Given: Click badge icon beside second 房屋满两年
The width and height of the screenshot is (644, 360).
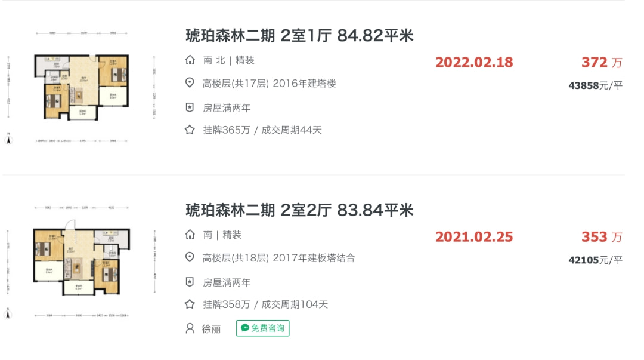Looking at the screenshot, I should coord(190,282).
